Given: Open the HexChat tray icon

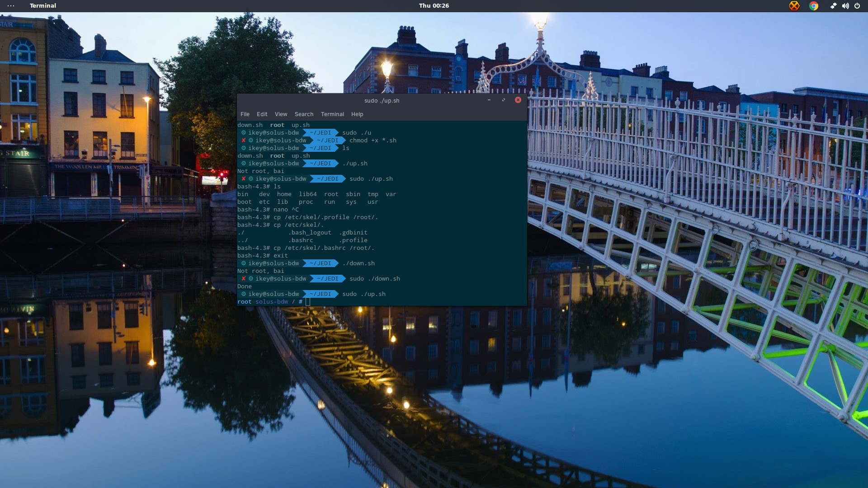Looking at the screenshot, I should point(794,6).
